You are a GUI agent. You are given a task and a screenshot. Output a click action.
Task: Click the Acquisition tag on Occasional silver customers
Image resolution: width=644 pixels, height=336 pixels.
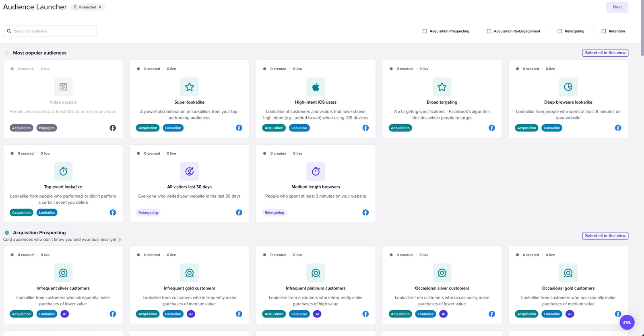(400, 314)
